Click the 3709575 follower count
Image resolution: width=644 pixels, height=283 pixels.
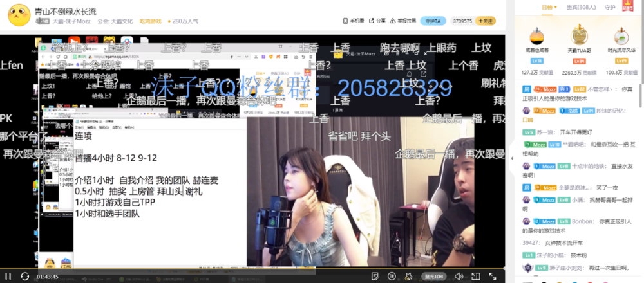(462, 21)
